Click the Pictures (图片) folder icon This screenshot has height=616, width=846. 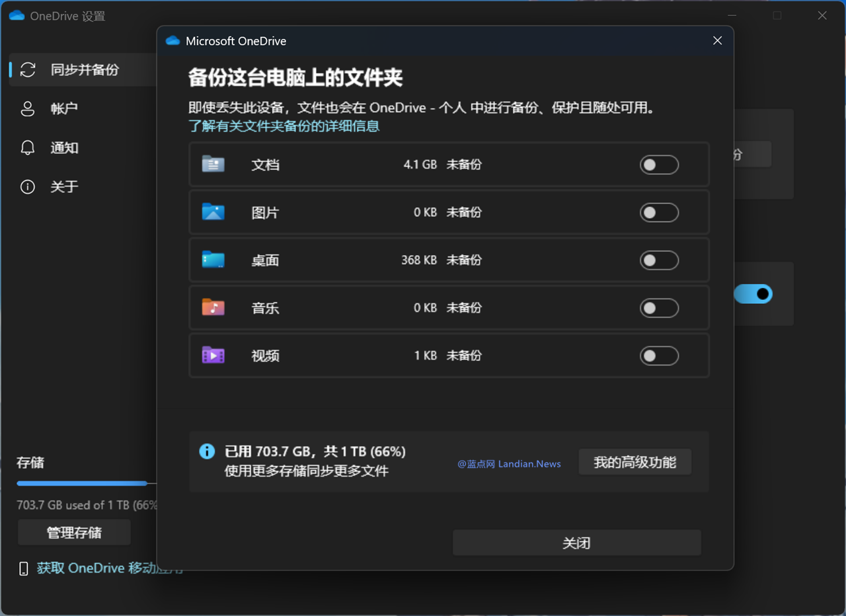point(213,212)
